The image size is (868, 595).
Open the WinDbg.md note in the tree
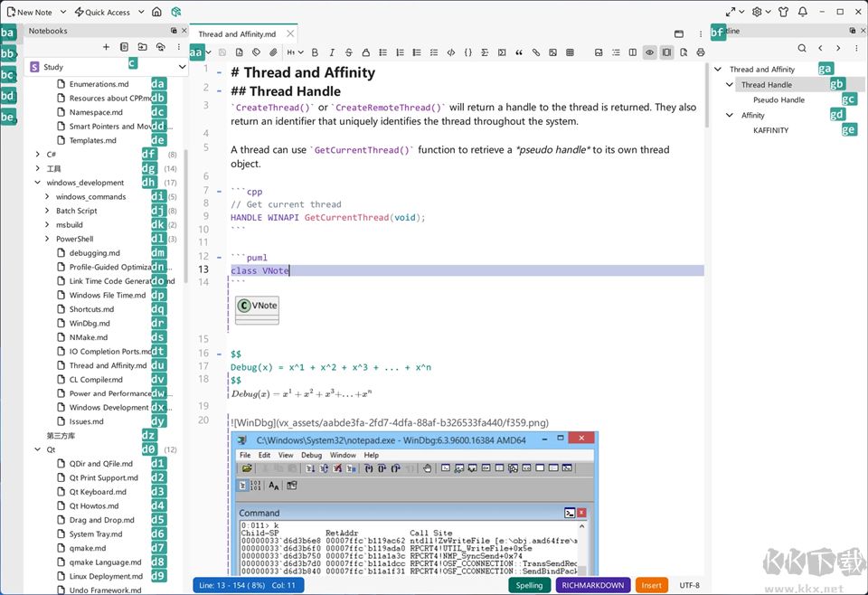tap(90, 323)
